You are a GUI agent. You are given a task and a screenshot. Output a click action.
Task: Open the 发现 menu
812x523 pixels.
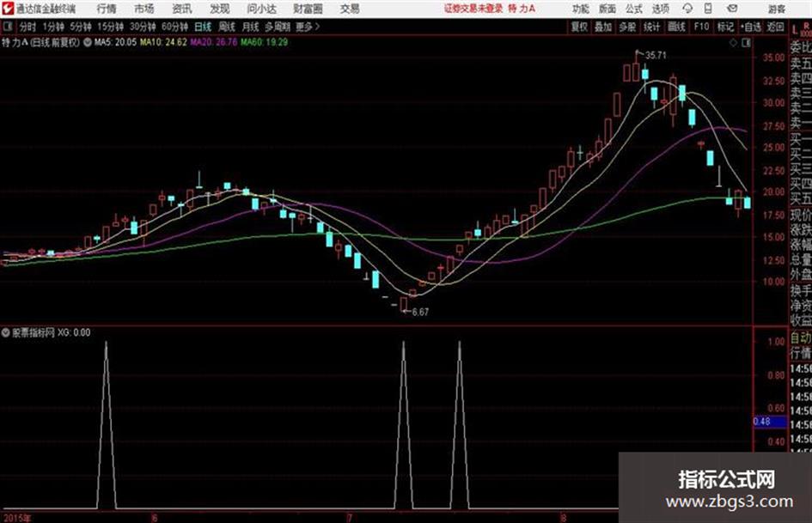[220, 9]
